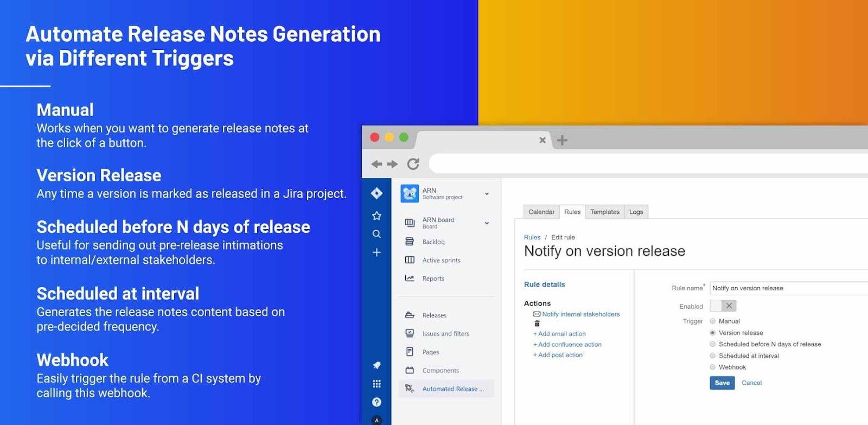Choose Scheduled before N days of release
This screenshot has width=868, height=425.
pyautogui.click(x=713, y=344)
